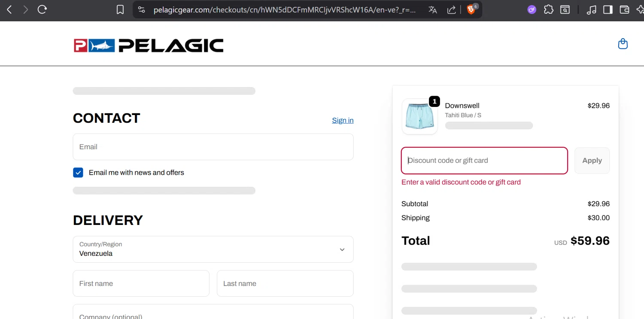Open the Country/Region dropdown showing Venezuela

[x=213, y=249]
